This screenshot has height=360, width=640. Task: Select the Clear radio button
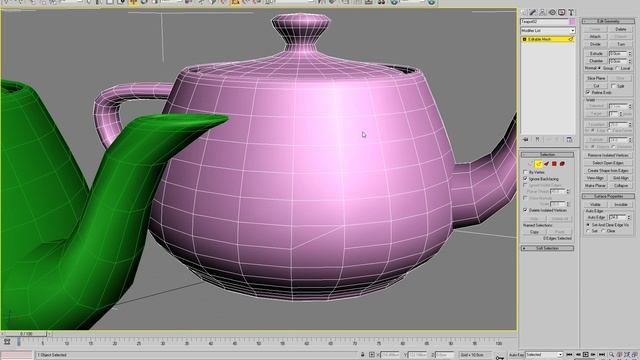pos(603,231)
